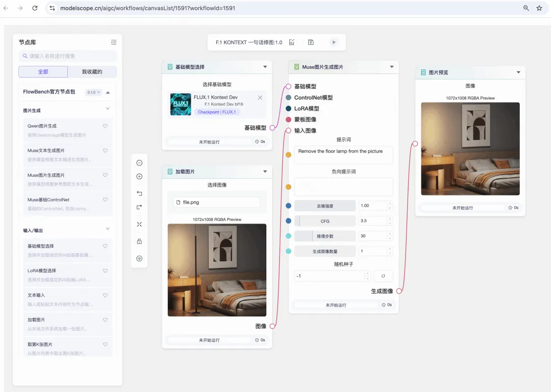Viewport: 551px width, 392px height.
Task: Click the generated preview image without lamp
Action: click(x=470, y=149)
